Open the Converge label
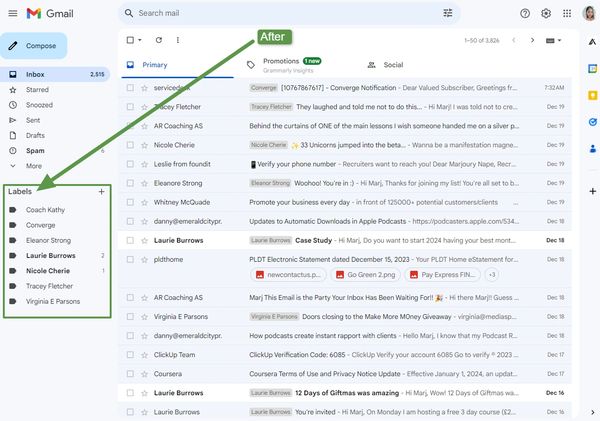The height and width of the screenshot is (421, 600). (41, 225)
